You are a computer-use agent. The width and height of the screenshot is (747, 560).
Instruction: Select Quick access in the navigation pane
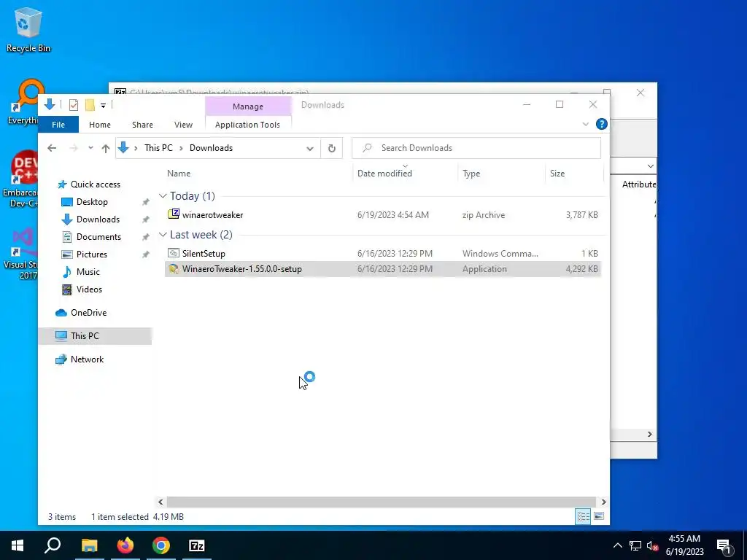pyautogui.click(x=95, y=184)
